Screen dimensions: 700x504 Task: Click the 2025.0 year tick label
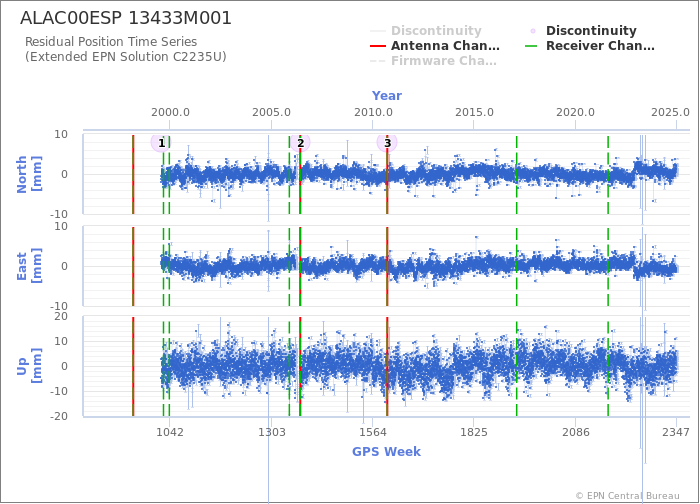(x=670, y=112)
